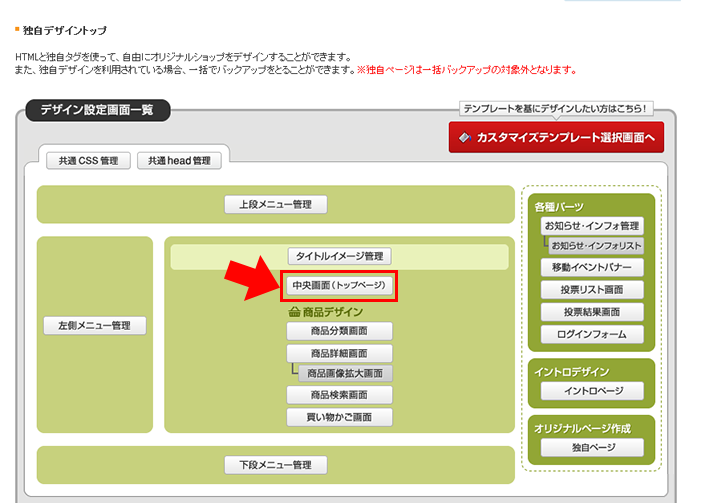Click the カスタマイズテンプレート選択画面へ red button

point(555,137)
